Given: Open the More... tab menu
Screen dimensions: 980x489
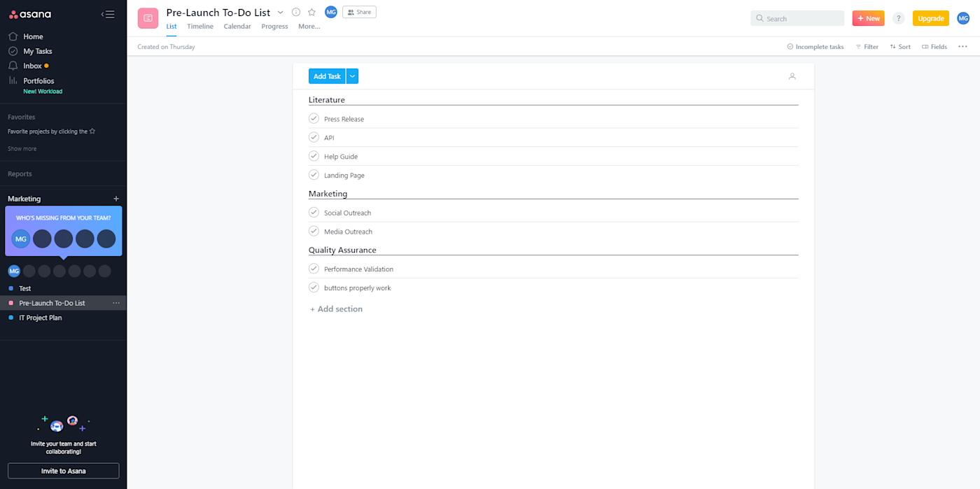Looking at the screenshot, I should tap(309, 27).
